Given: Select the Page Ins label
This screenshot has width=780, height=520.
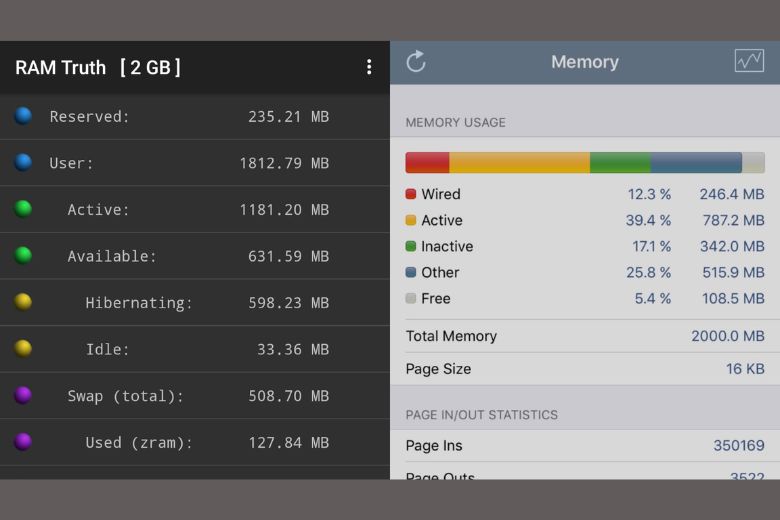Looking at the screenshot, I should coord(434,445).
